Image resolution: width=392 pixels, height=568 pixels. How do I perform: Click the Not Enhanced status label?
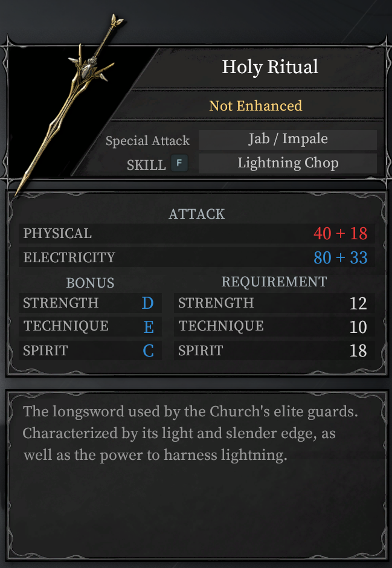click(x=255, y=106)
